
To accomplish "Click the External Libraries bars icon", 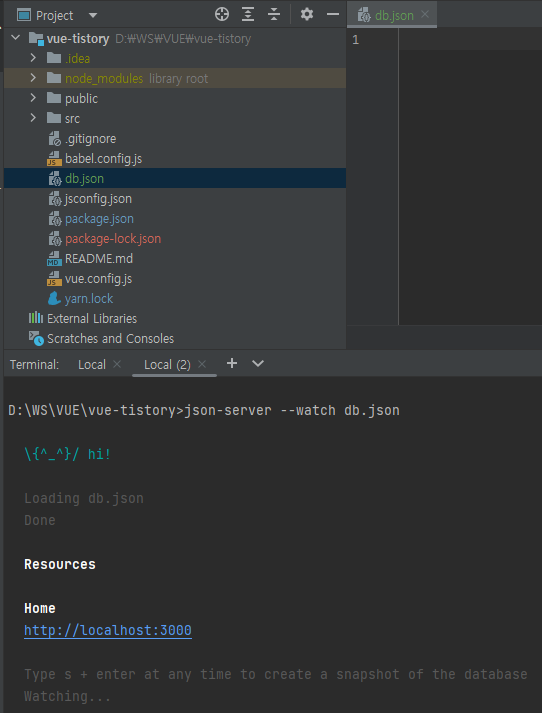I will tap(36, 318).
